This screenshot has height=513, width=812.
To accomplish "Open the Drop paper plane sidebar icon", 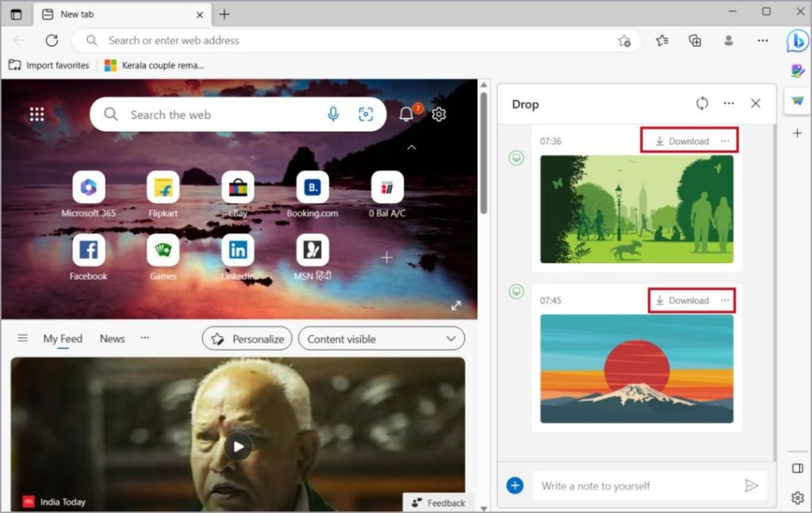I will [x=797, y=101].
